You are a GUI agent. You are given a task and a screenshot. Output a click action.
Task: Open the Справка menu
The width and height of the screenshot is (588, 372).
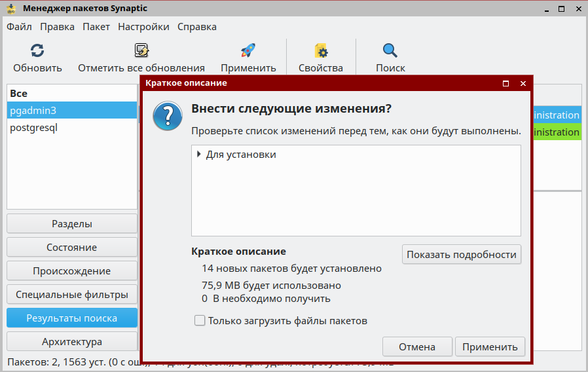(197, 27)
